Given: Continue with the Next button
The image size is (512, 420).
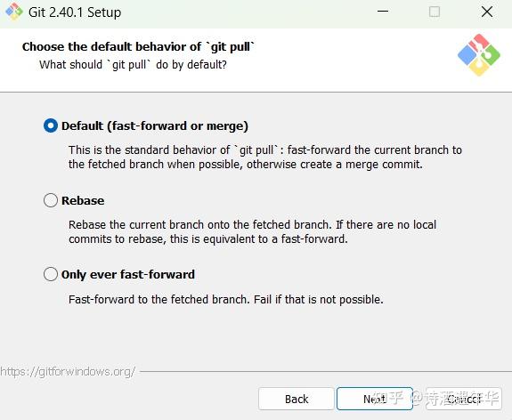Looking at the screenshot, I should 375,399.
